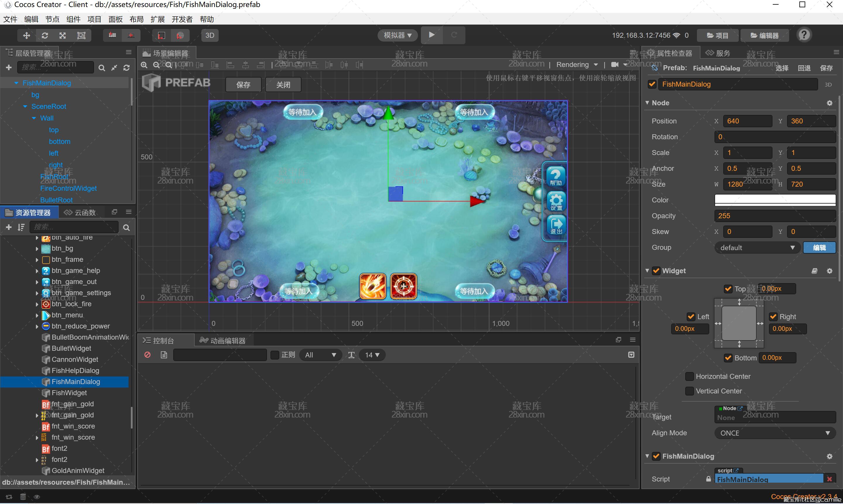843x504 pixels.
Task: Open the 组件 menu
Action: pyautogui.click(x=73, y=19)
